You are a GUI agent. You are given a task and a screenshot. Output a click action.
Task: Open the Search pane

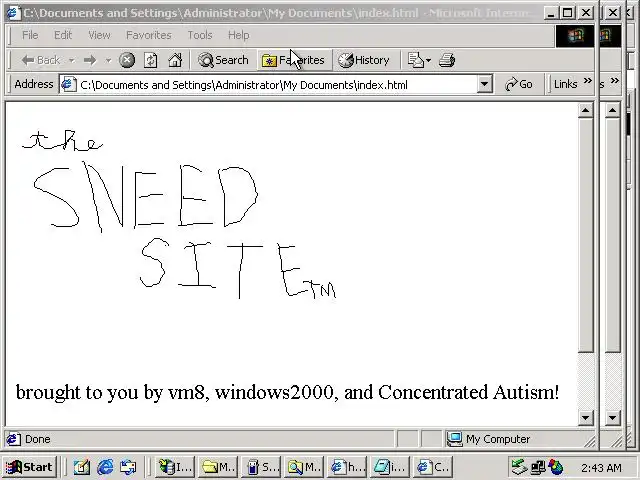click(x=223, y=60)
